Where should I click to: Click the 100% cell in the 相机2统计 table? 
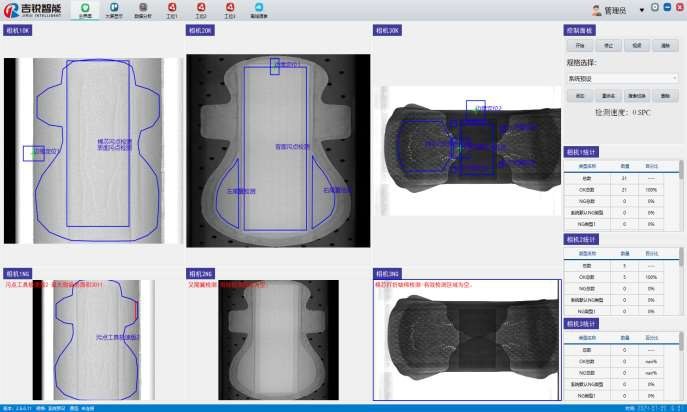tap(651, 277)
